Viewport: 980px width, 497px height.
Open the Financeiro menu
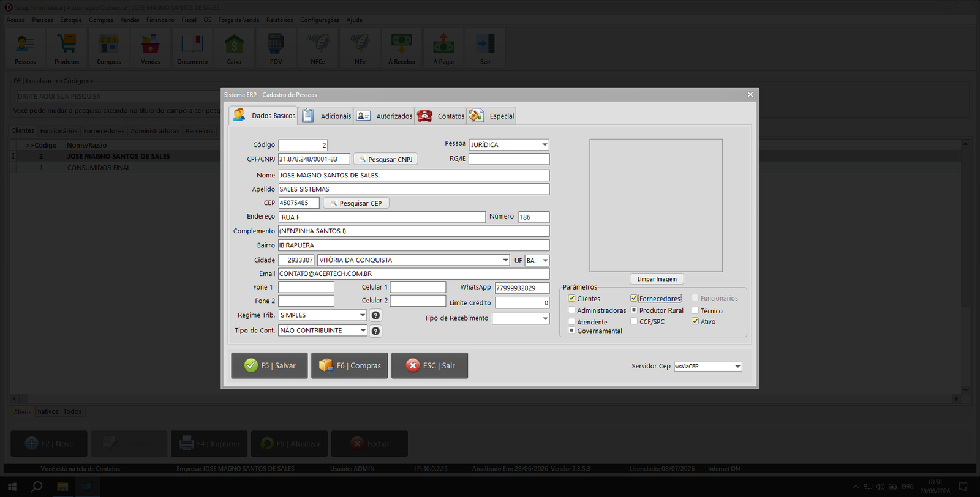(x=160, y=20)
